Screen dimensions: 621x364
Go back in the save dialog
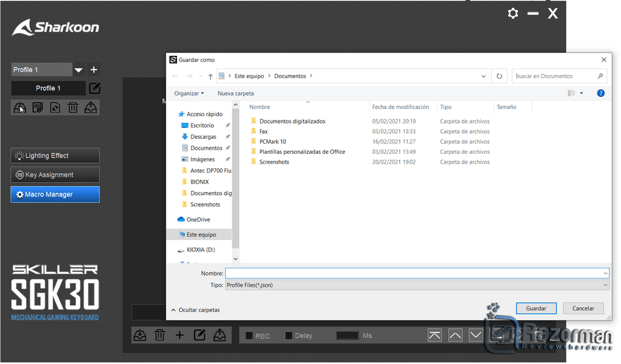coord(175,76)
